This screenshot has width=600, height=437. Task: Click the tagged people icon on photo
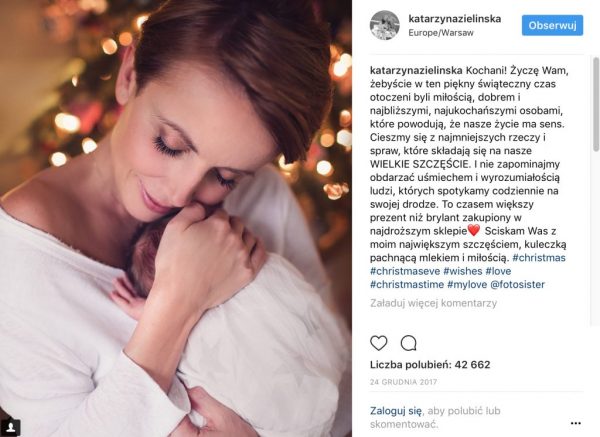[x=11, y=426]
